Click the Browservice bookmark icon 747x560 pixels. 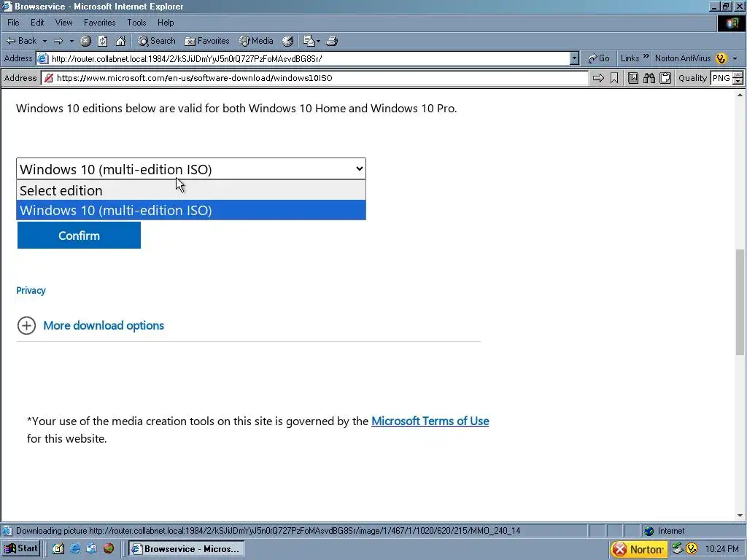pyautogui.click(x=614, y=78)
